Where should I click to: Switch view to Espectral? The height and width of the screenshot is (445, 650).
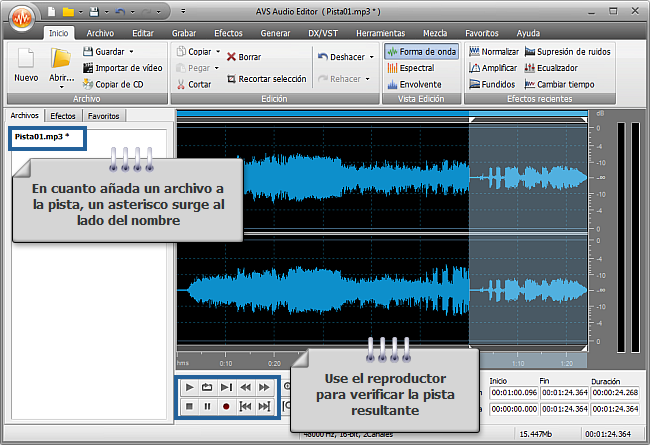pyautogui.click(x=411, y=68)
